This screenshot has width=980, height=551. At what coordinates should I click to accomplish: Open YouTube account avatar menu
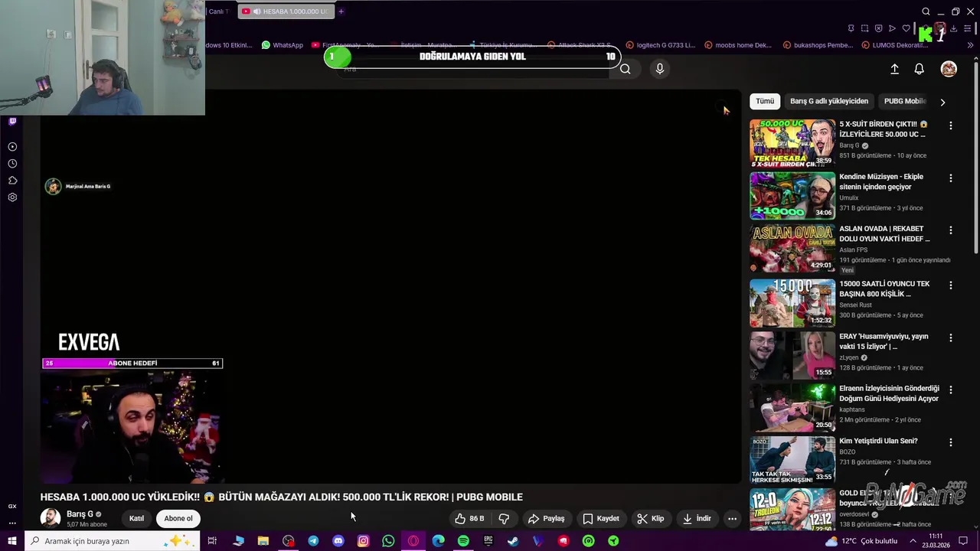coord(949,69)
